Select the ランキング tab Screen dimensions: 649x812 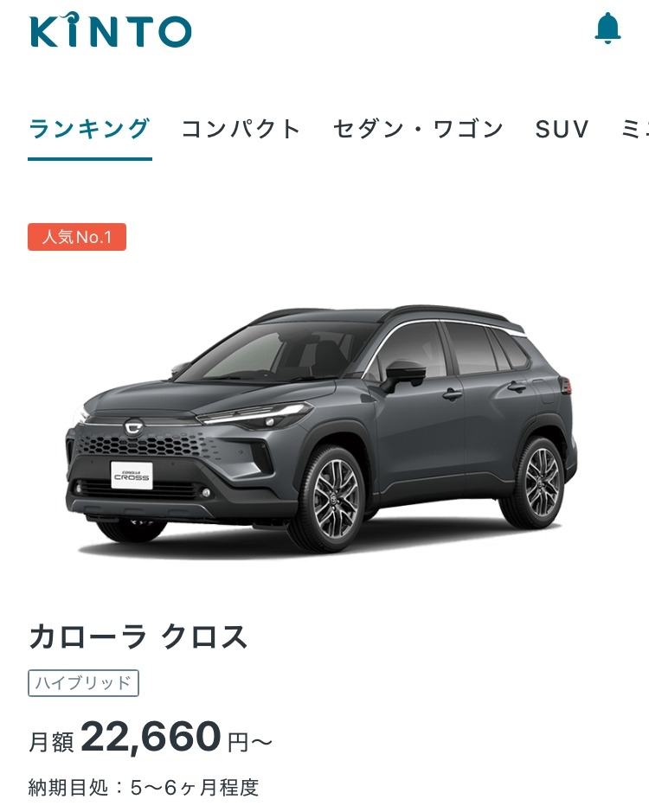point(90,129)
